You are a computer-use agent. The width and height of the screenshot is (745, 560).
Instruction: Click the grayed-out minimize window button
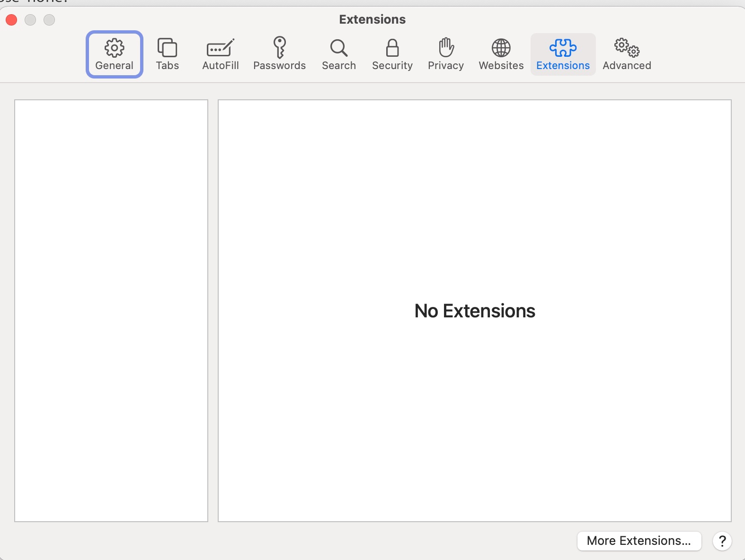pos(30,20)
